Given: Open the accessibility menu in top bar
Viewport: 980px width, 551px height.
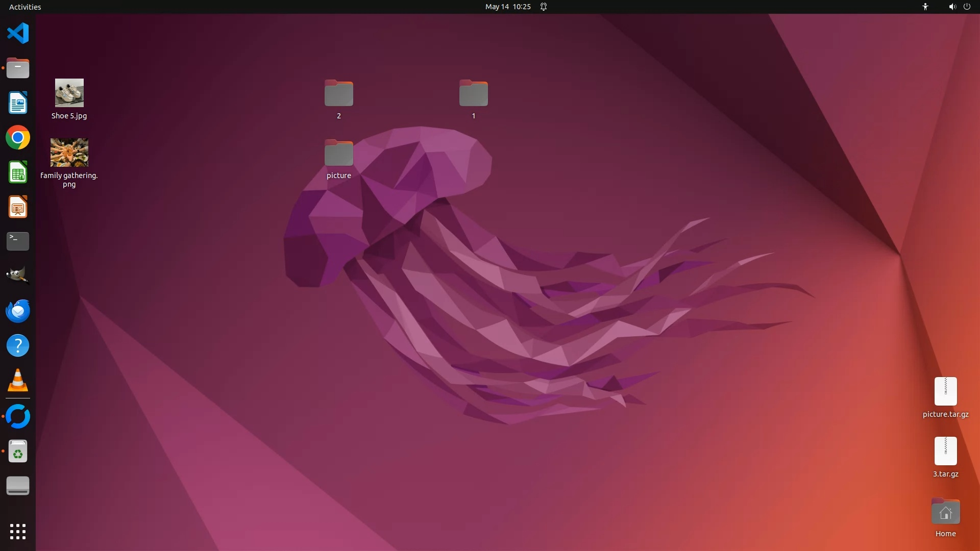Looking at the screenshot, I should (x=925, y=7).
